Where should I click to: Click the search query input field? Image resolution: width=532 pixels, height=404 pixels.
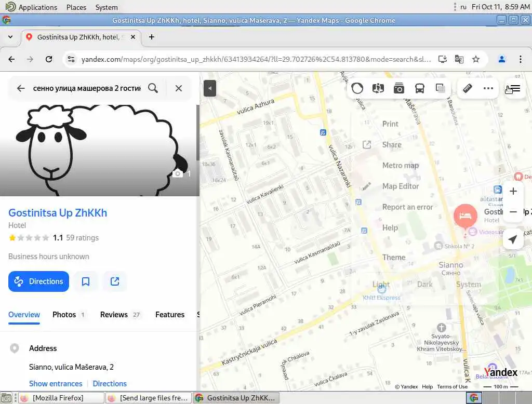point(87,88)
